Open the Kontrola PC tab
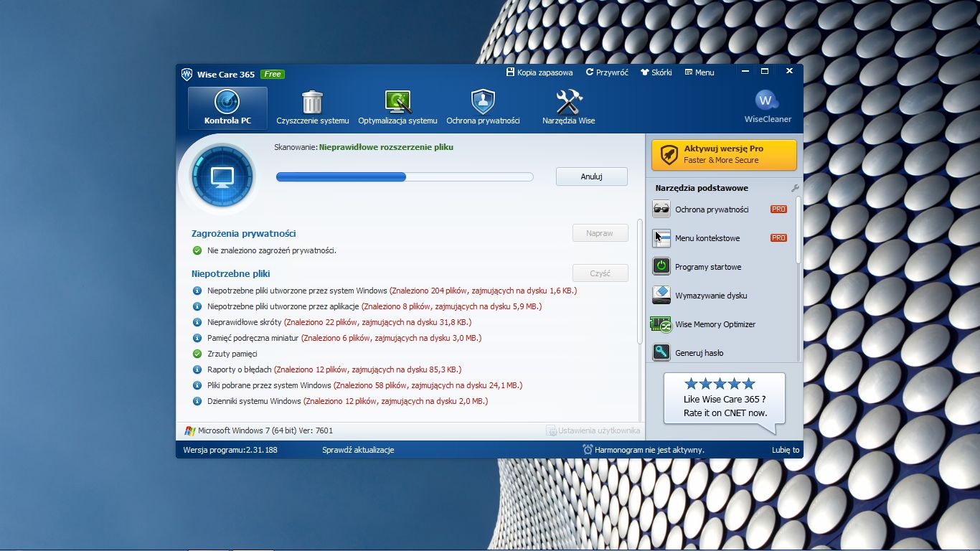The image size is (980, 551). pyautogui.click(x=227, y=108)
